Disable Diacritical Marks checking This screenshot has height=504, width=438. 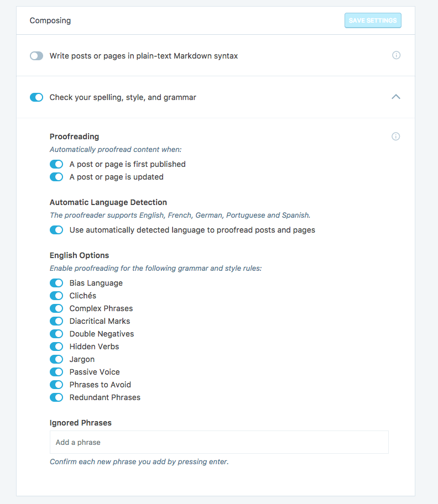coord(56,321)
